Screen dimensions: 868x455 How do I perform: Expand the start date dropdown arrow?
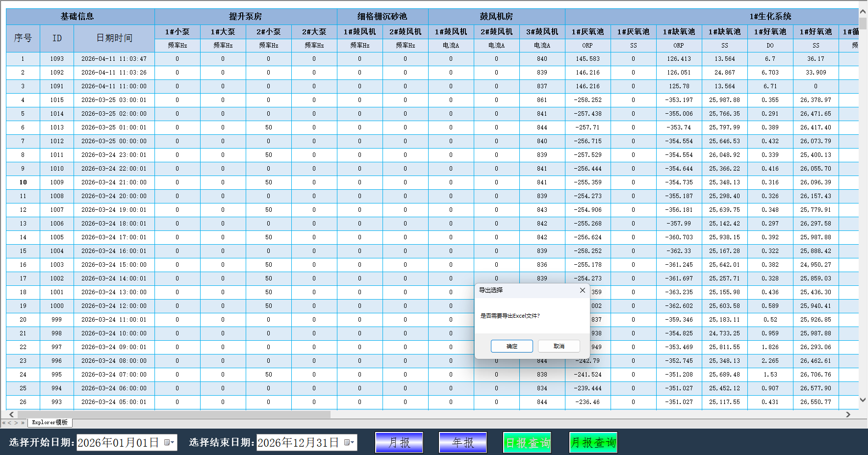pos(173,442)
